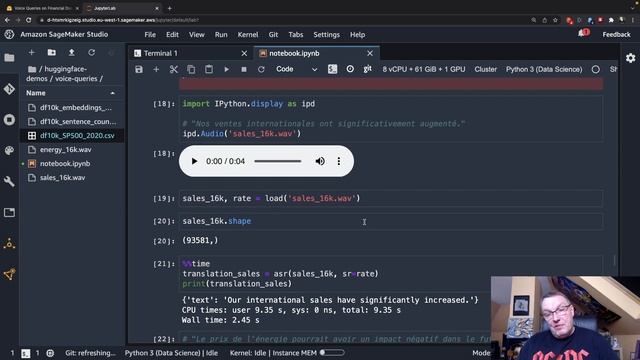Run the selected cell with the play icon

(226, 69)
